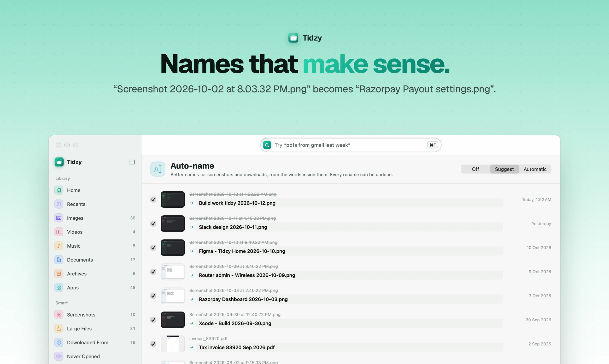Toggle checkbox for Router admin - Wireless
Viewport: 609px width, 364px height.
click(153, 272)
